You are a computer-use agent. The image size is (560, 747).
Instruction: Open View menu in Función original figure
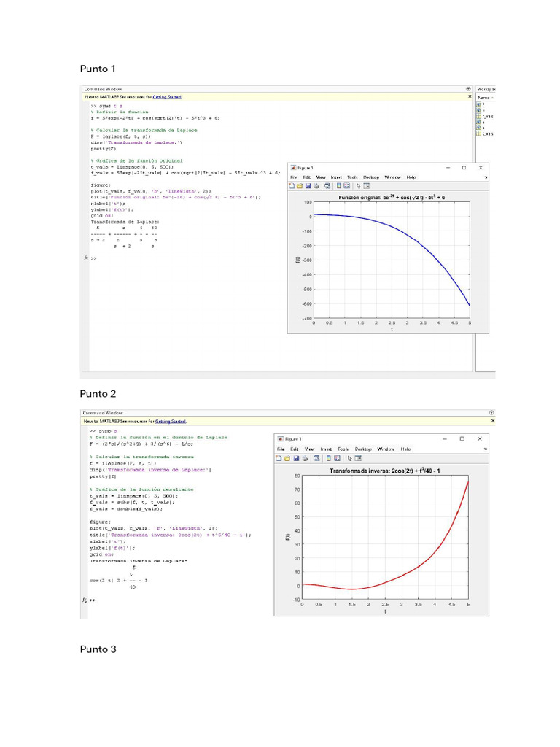(321, 177)
